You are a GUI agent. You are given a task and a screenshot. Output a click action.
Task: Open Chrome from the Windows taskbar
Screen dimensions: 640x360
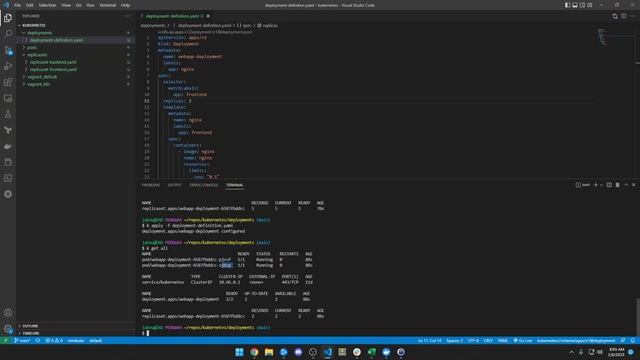[x=254, y=352]
